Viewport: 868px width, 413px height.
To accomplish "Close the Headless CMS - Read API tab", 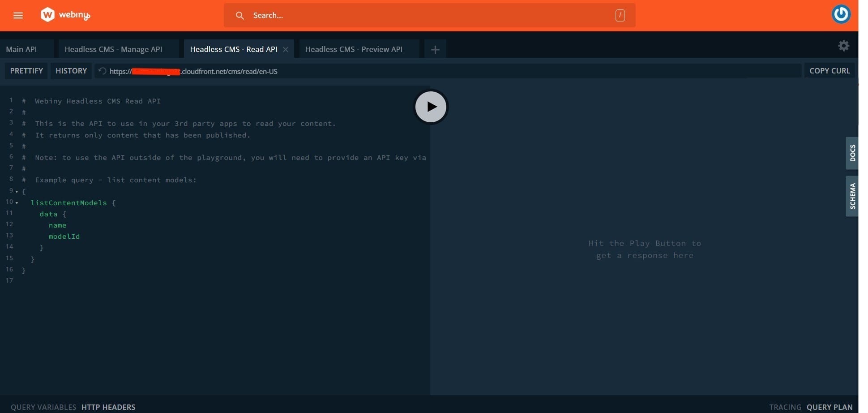I will [x=286, y=50].
